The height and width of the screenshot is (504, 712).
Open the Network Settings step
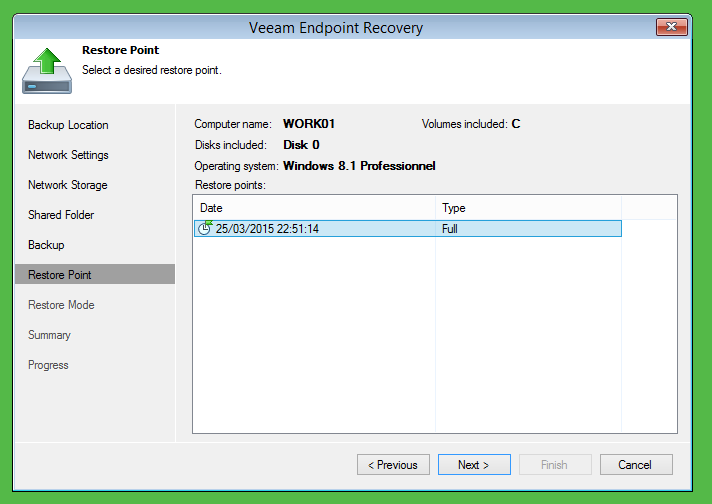coord(68,155)
